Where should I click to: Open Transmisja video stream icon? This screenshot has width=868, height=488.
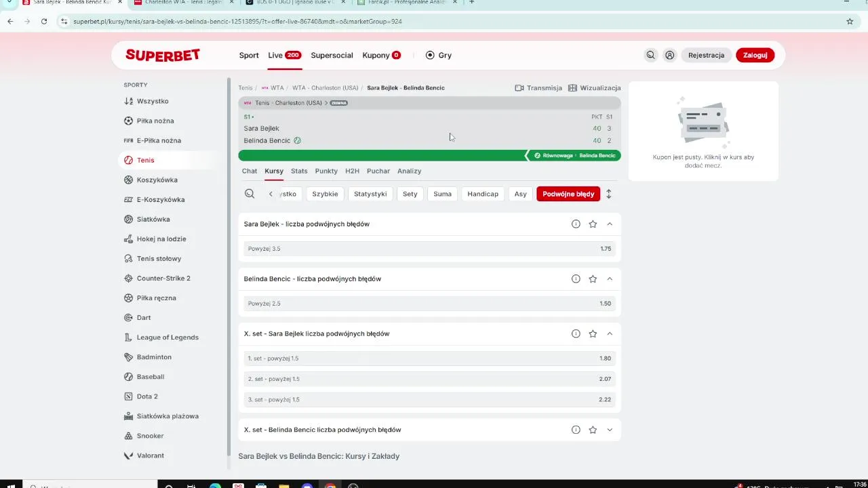(519, 88)
